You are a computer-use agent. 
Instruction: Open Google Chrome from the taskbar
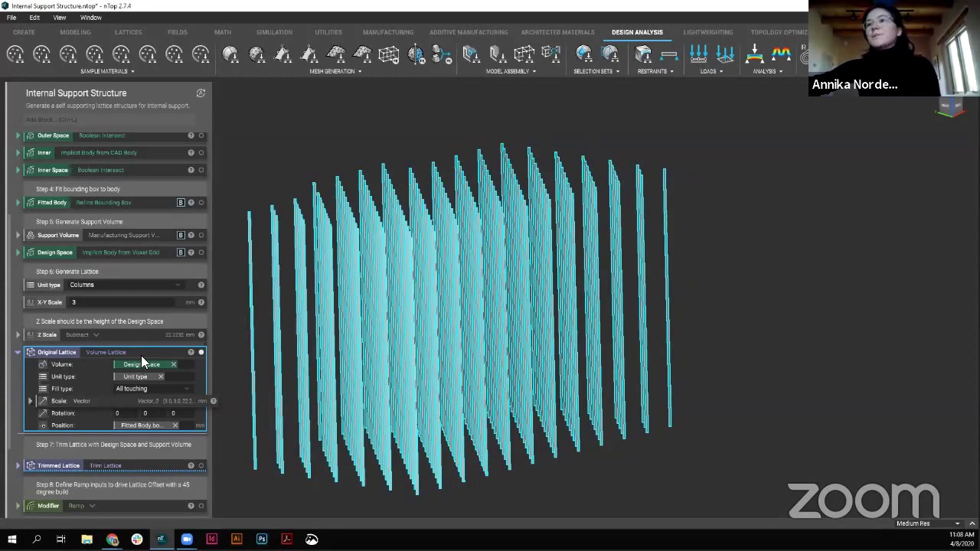[113, 540]
